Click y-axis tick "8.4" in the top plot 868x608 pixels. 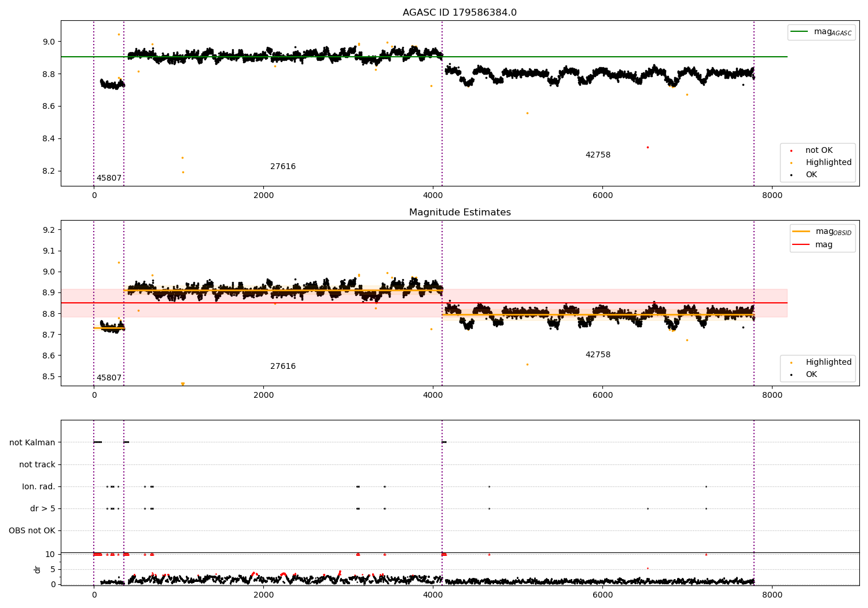coord(48,138)
